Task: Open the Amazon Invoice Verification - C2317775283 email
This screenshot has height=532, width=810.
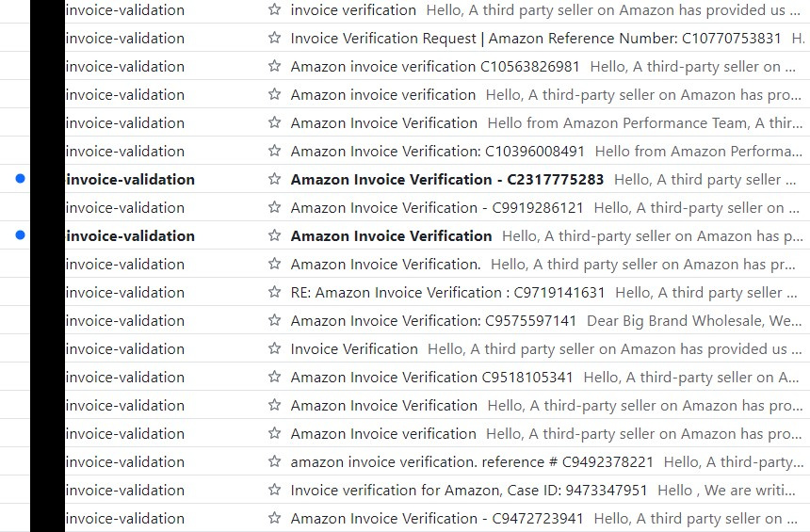Action: pos(447,180)
